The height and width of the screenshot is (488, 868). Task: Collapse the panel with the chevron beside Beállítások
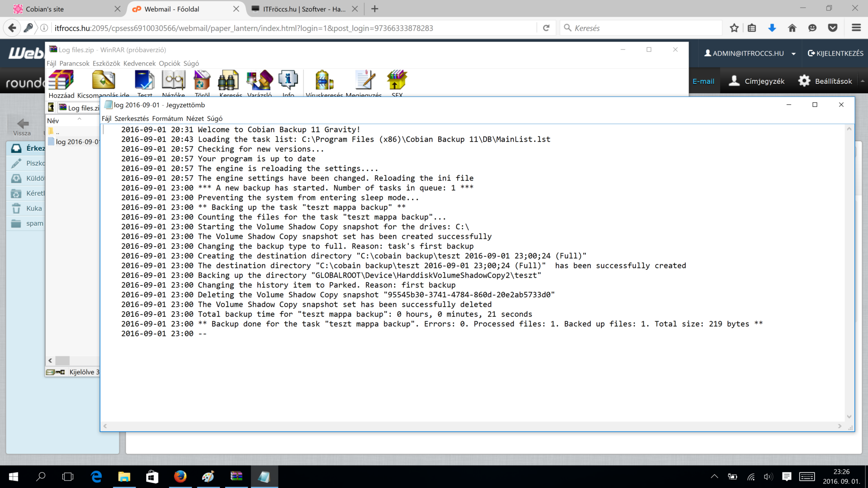point(863,81)
